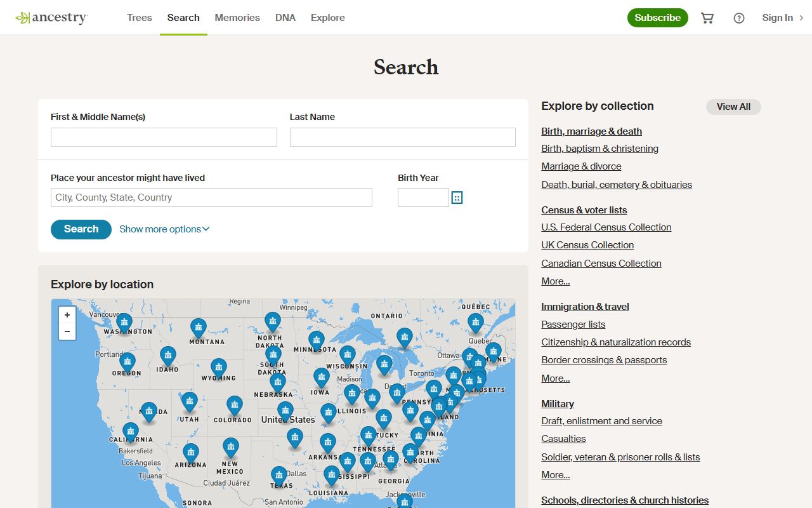Select the Montana map pin

[199, 329]
